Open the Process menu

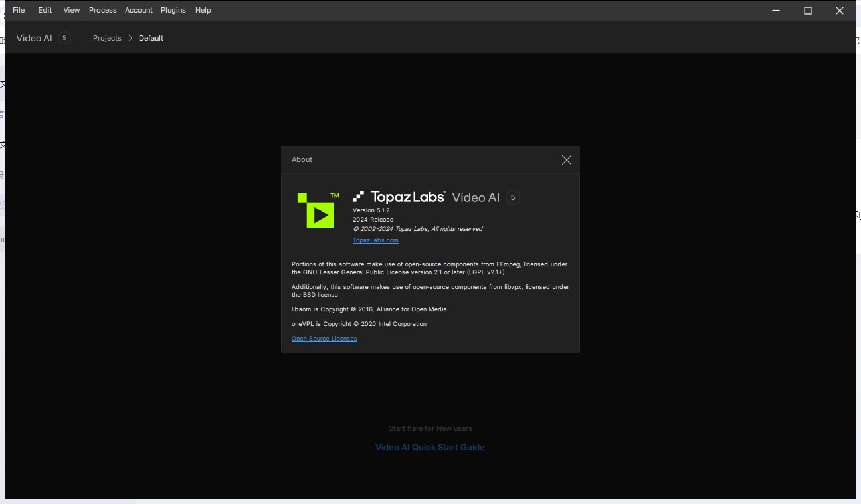point(103,10)
